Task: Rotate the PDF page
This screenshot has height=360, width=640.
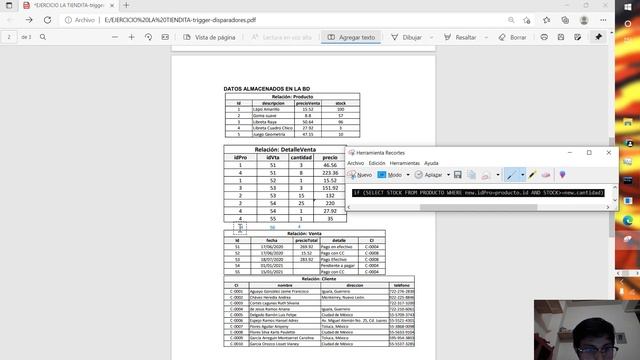Action: tap(148, 37)
